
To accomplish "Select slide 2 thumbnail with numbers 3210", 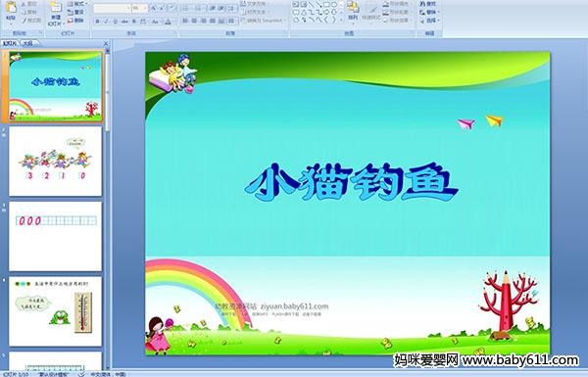I will [56, 162].
